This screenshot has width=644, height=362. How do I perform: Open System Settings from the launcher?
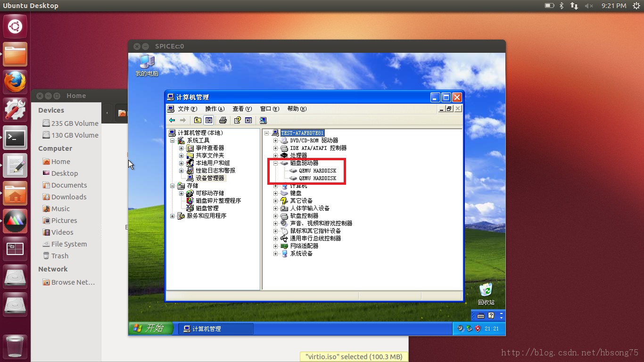[x=15, y=110]
